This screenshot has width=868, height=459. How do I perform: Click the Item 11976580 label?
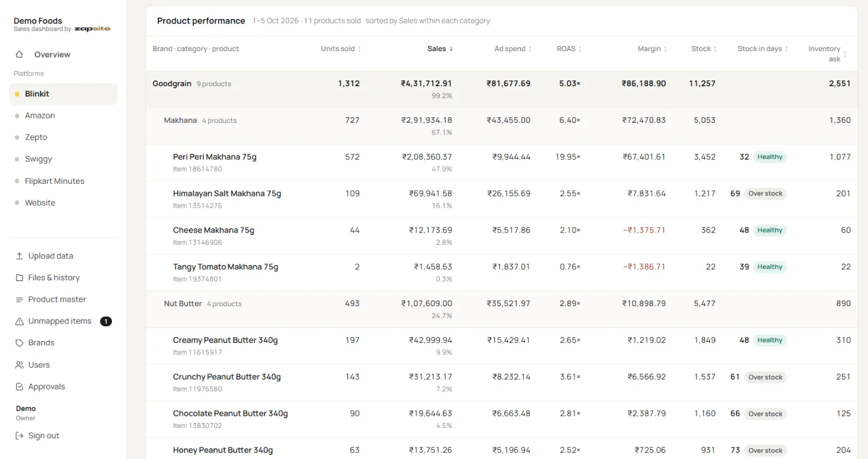197,389
